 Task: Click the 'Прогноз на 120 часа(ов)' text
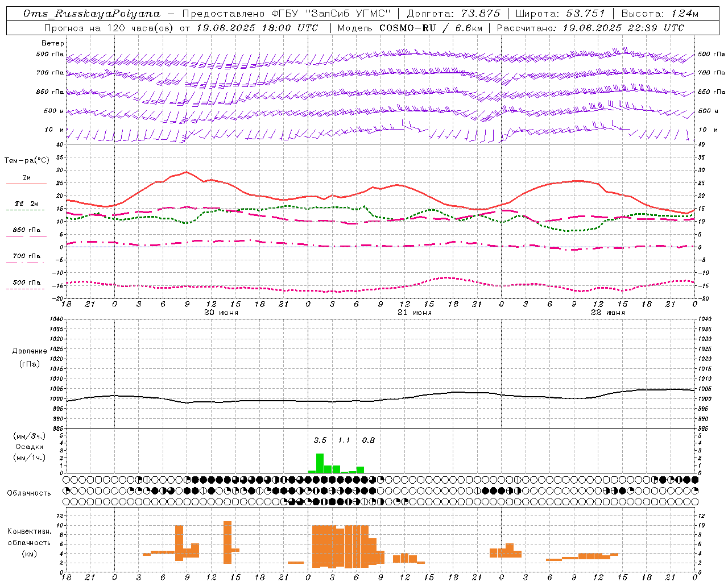(109, 28)
